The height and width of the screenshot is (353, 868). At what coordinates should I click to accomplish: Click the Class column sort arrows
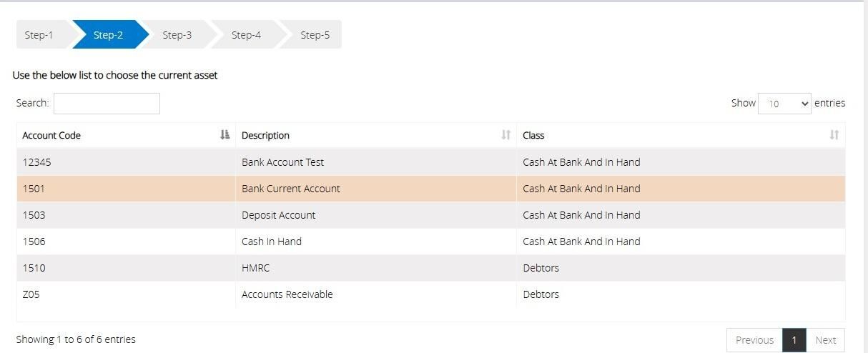coord(834,135)
